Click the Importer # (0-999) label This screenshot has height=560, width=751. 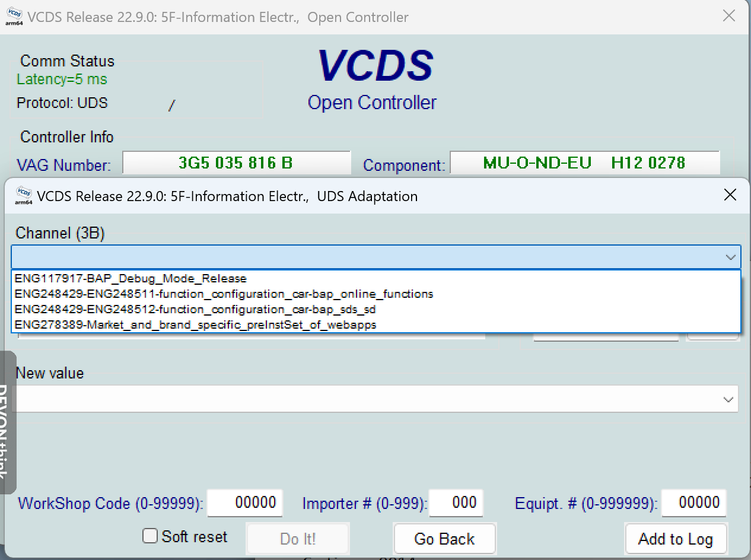364,504
